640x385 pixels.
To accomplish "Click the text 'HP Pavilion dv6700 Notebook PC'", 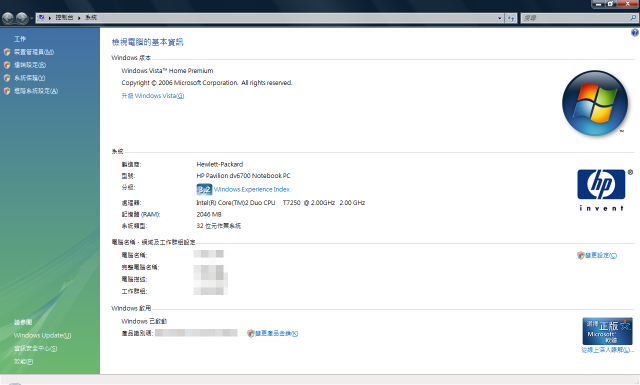I will tap(243, 176).
